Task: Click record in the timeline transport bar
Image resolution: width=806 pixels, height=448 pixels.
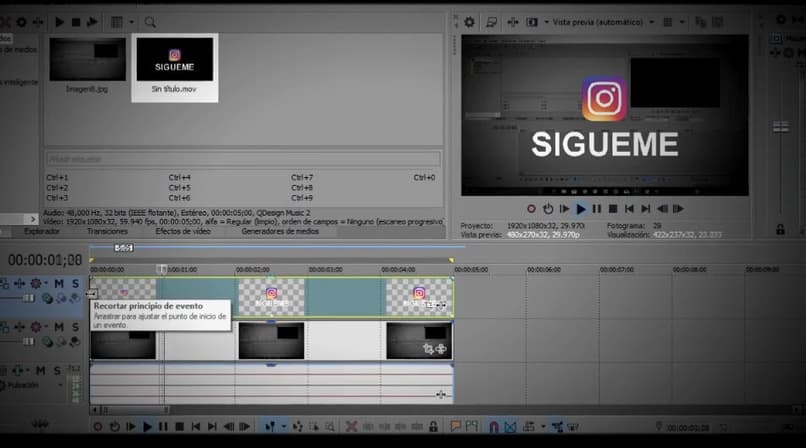Action: 98,427
